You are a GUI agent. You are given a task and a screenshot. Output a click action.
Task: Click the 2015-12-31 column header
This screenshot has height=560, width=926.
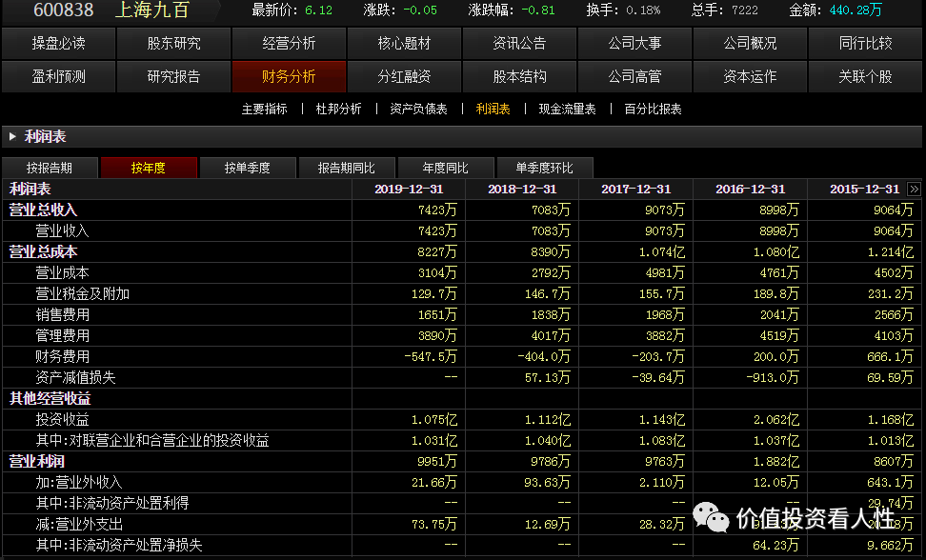tap(865, 190)
